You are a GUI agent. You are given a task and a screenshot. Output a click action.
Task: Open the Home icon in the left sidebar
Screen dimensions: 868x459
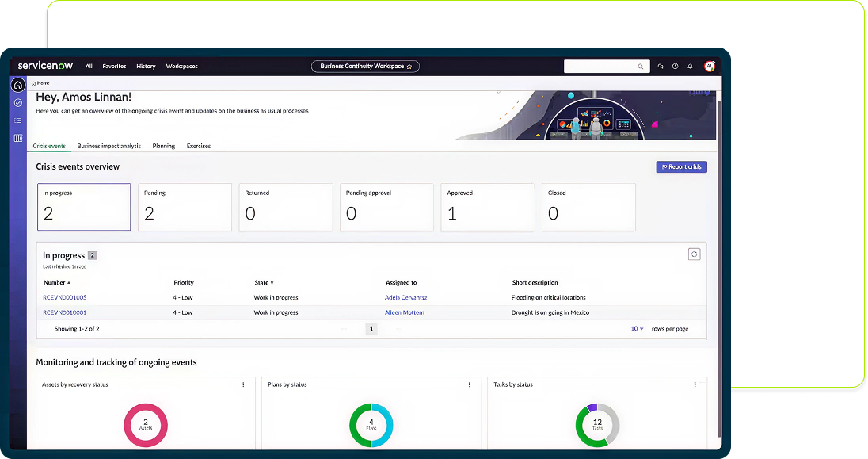[x=18, y=85]
